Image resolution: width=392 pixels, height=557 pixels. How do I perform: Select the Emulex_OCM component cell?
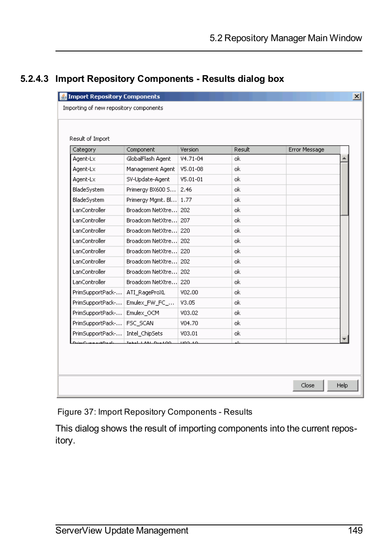pos(151,313)
